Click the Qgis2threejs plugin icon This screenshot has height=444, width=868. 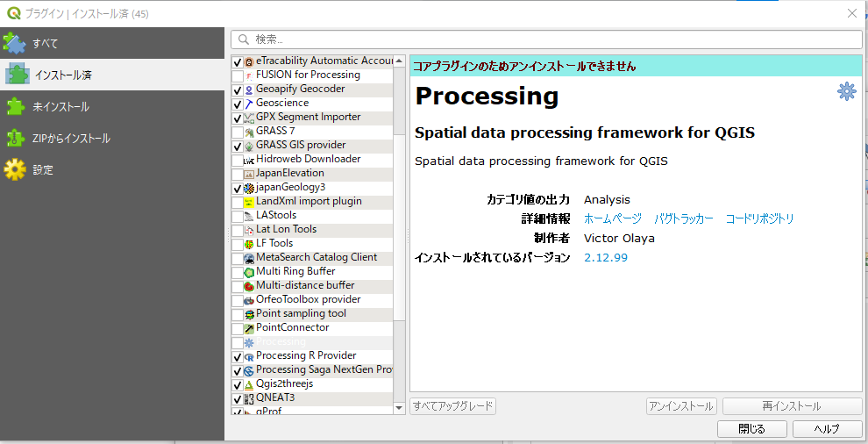pyautogui.click(x=249, y=384)
